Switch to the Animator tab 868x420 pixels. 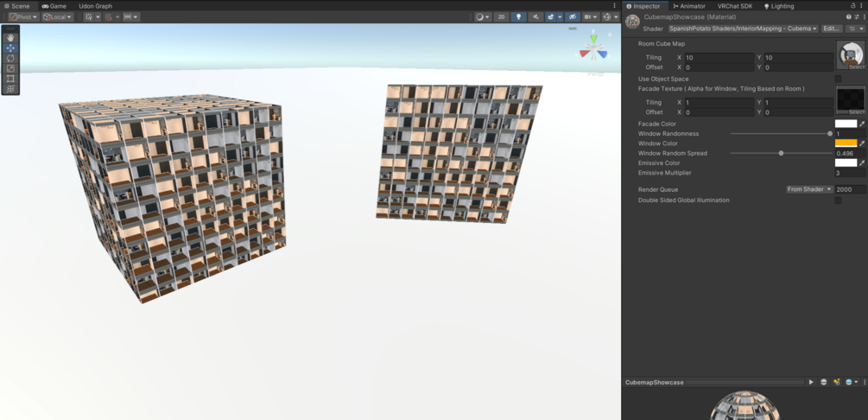tap(689, 6)
